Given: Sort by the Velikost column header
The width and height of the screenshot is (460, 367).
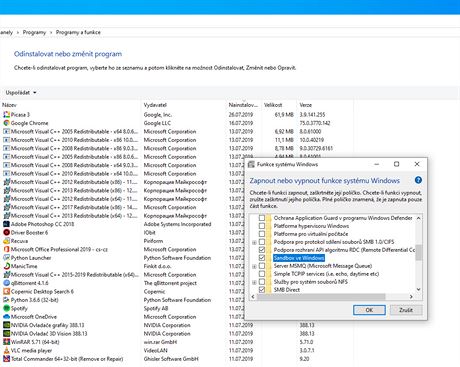Looking at the screenshot, I should (273, 105).
